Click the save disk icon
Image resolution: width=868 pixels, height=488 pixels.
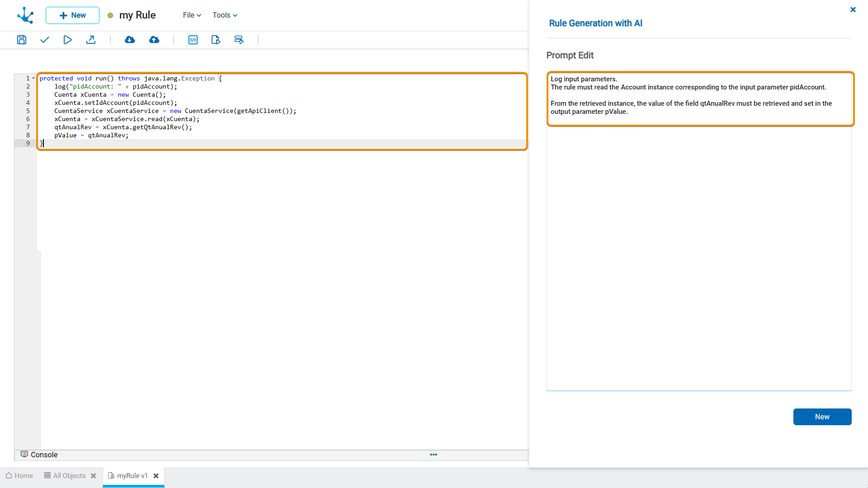coord(21,40)
